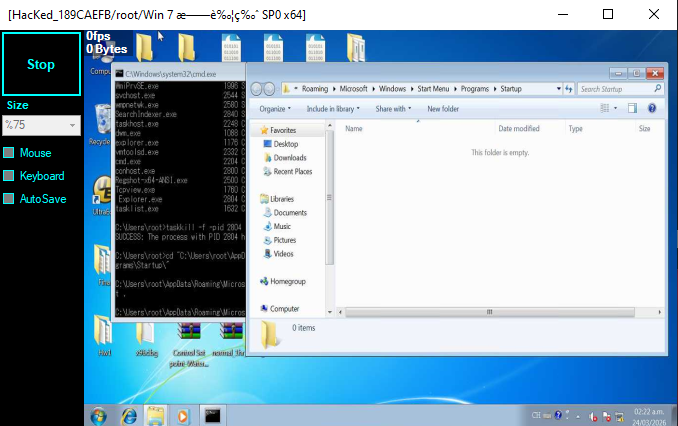678x426 pixels.
Task: Select Downloads in the Favorites pane
Action: click(x=289, y=158)
